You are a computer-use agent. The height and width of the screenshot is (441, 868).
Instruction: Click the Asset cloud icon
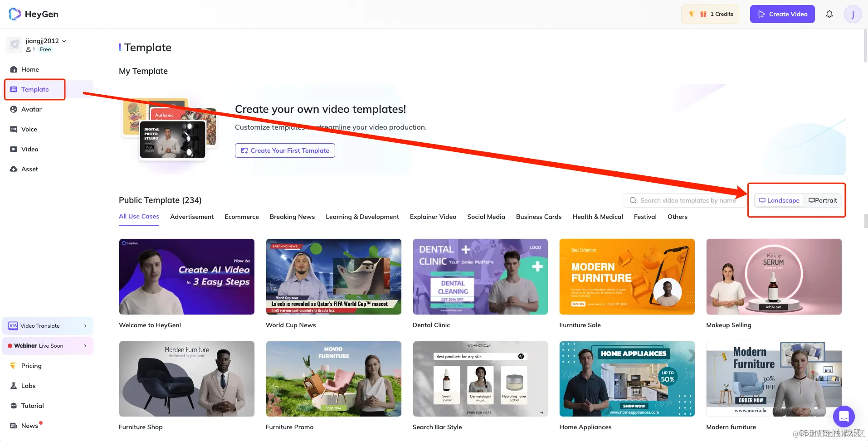(14, 169)
